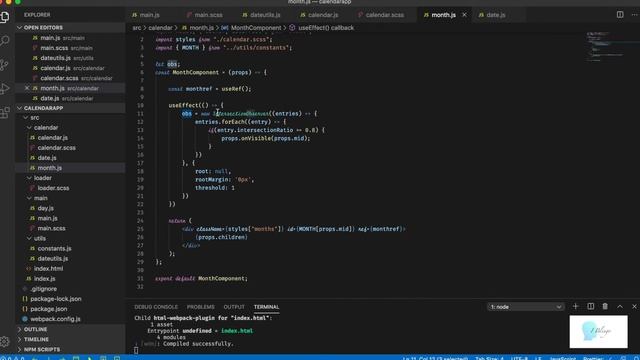Open the Manage gear menu

[5, 341]
